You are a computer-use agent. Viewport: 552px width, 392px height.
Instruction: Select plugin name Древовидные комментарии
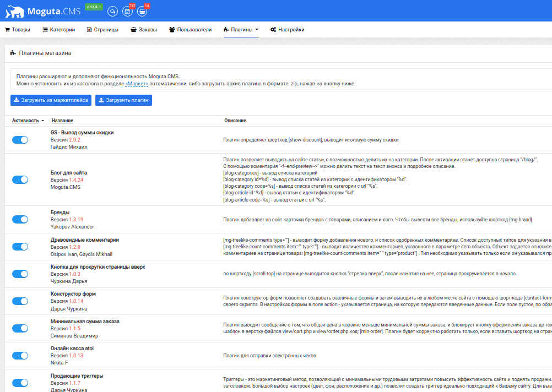tap(84, 240)
